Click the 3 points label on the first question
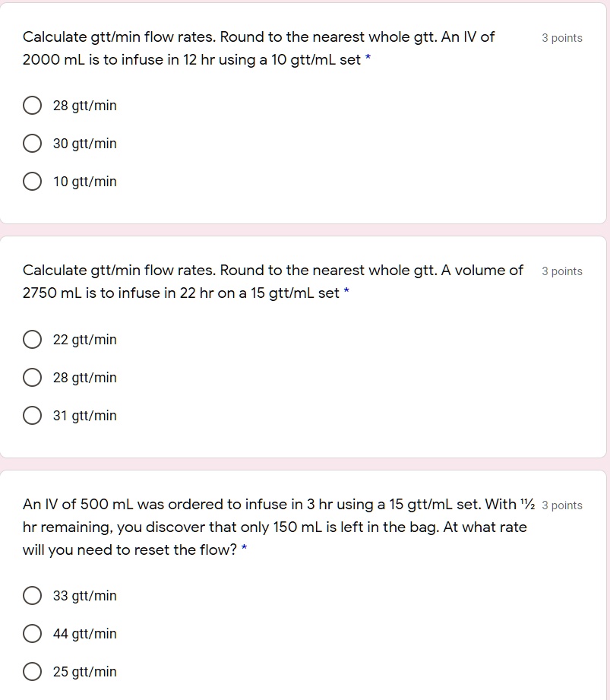 pyautogui.click(x=562, y=37)
